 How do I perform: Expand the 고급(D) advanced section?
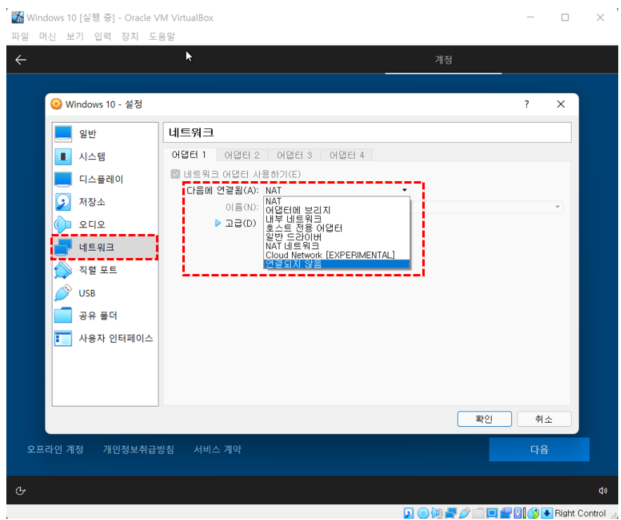click(217, 223)
